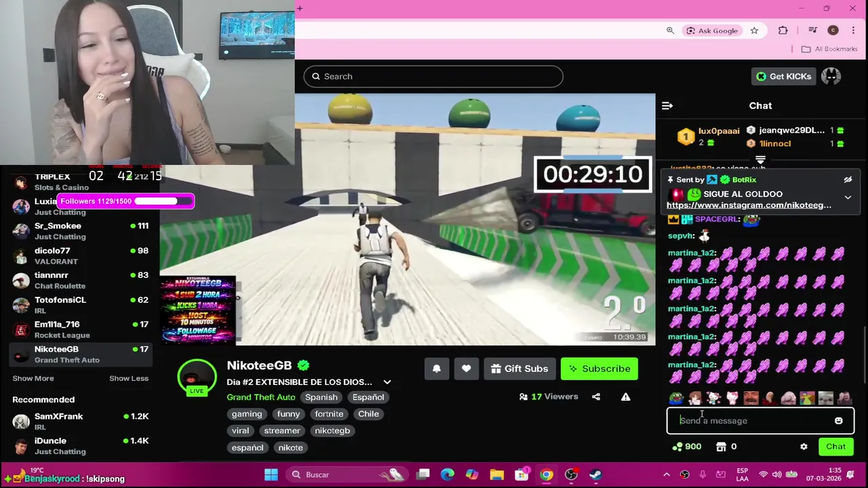
Task: Open Get KICKs
Action: click(783, 77)
